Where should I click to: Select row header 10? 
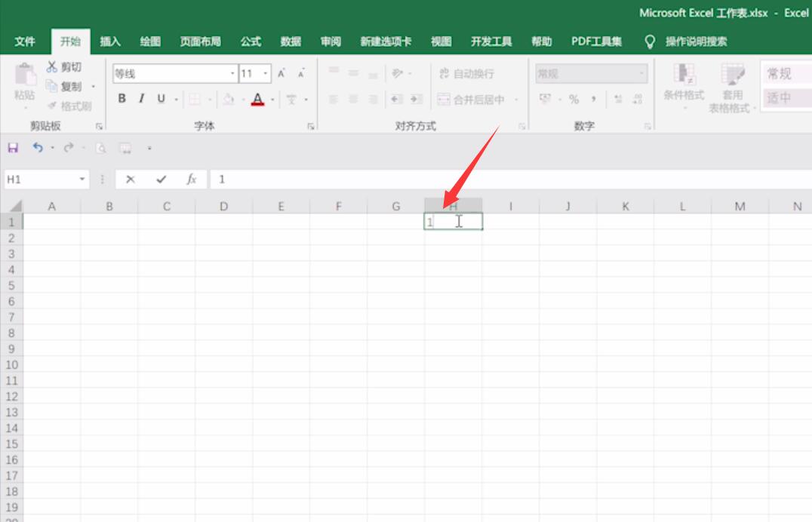(x=11, y=364)
